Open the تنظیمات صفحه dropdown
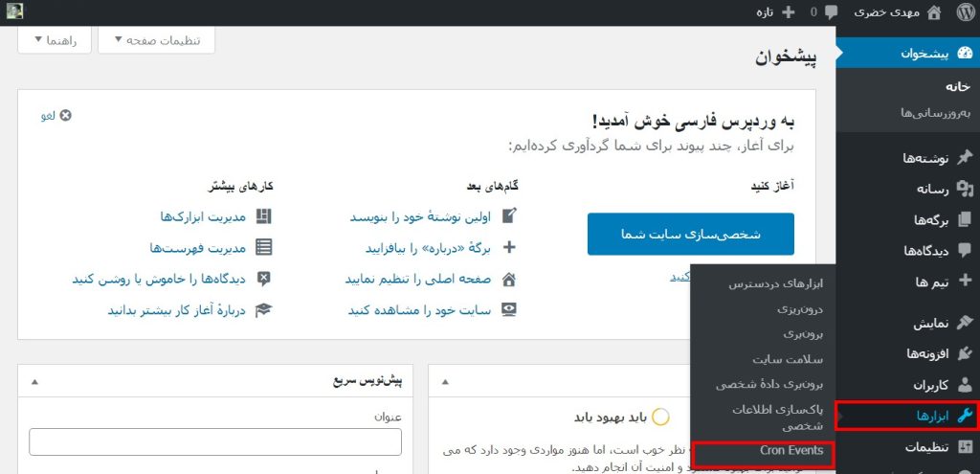The width and height of the screenshot is (980, 474). [156, 40]
